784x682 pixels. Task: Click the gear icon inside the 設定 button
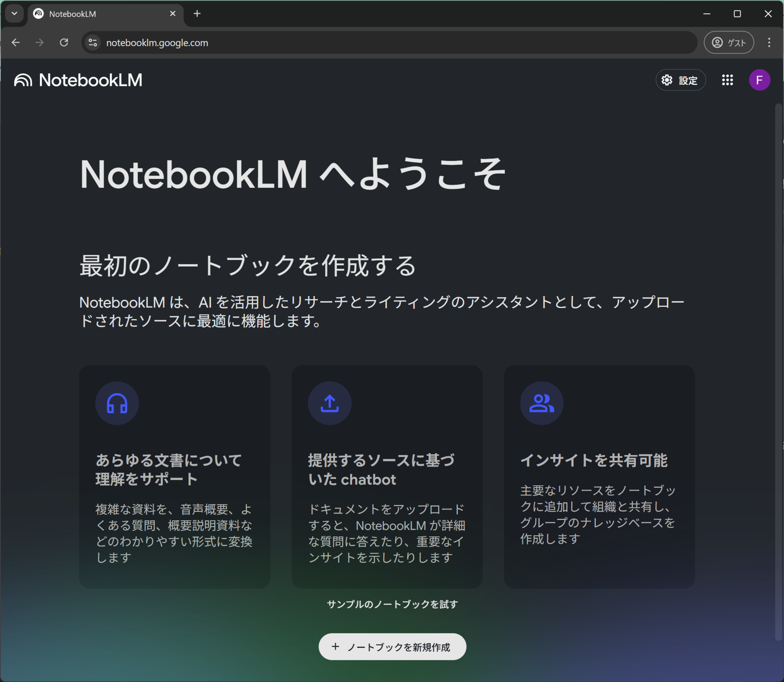click(667, 80)
